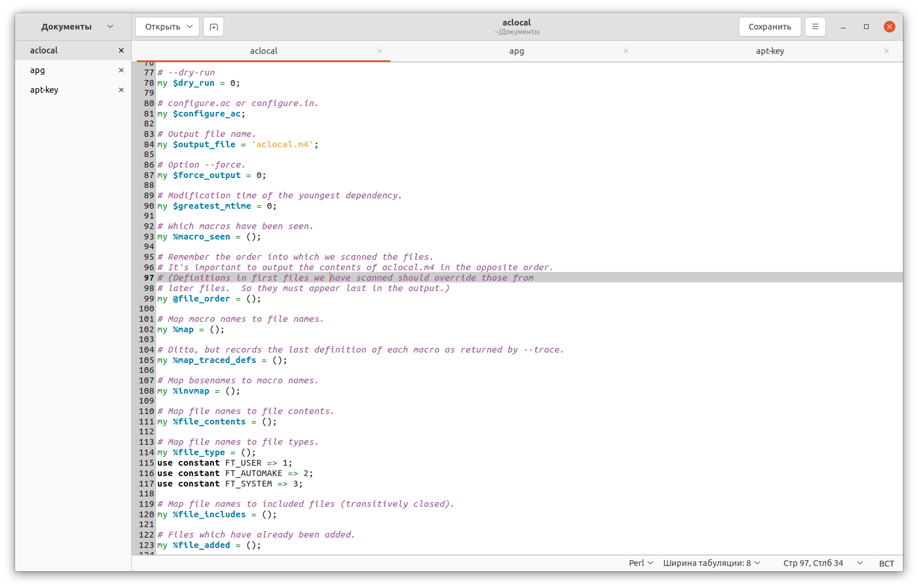Click 'use constant FT_USER => 1;' line
Screen dimensions: 918x588
tap(225, 463)
